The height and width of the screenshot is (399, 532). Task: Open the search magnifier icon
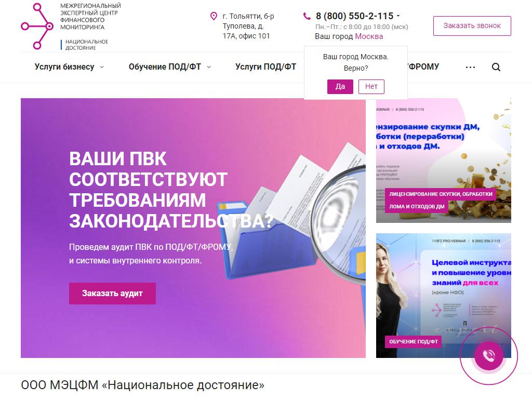(496, 67)
